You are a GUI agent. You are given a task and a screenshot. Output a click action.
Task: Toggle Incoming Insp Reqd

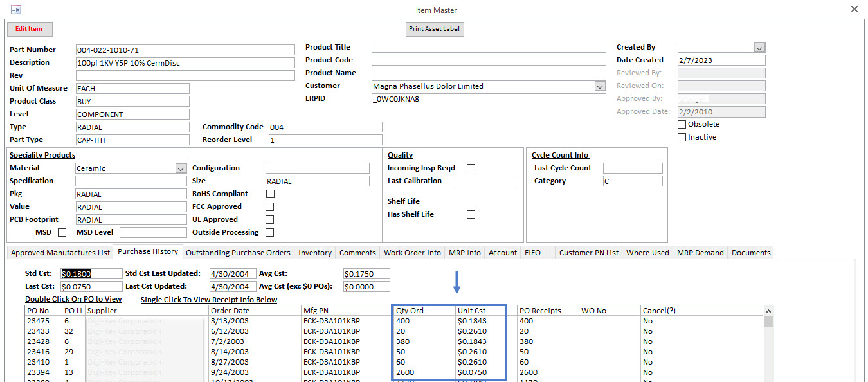pyautogui.click(x=471, y=167)
